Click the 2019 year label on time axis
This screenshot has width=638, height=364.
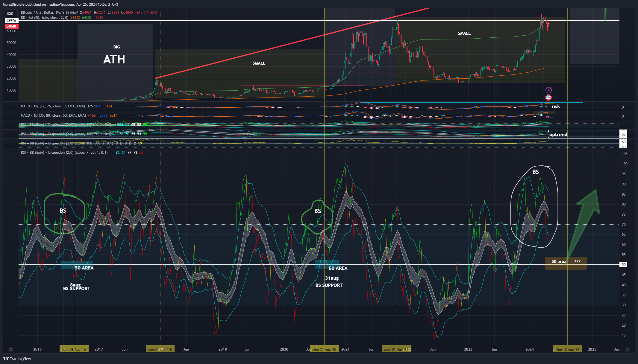coord(222,349)
